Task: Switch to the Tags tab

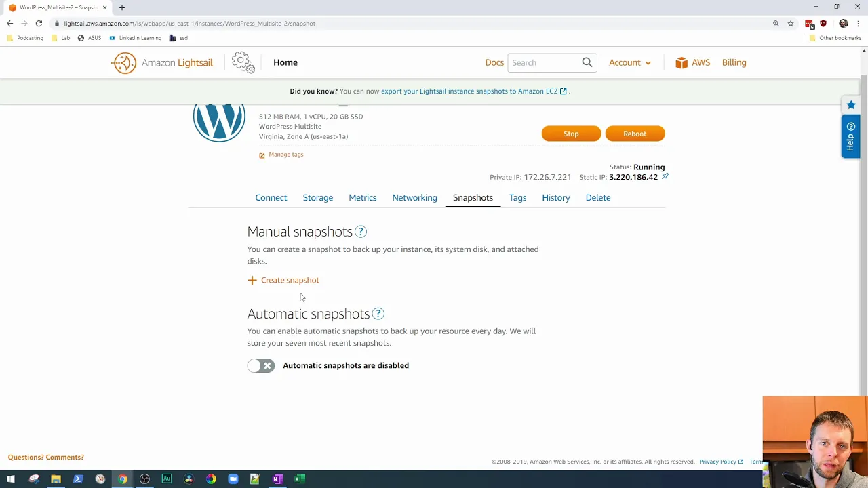Action: 517,197
